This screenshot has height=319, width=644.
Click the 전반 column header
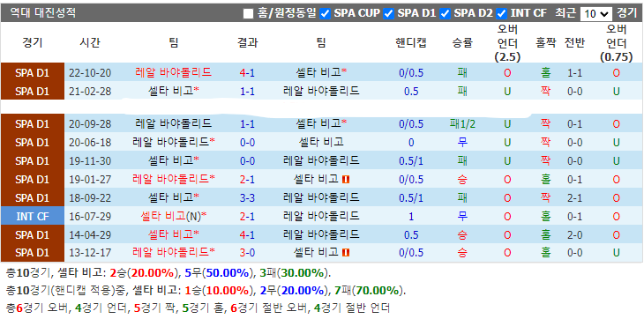(x=574, y=42)
